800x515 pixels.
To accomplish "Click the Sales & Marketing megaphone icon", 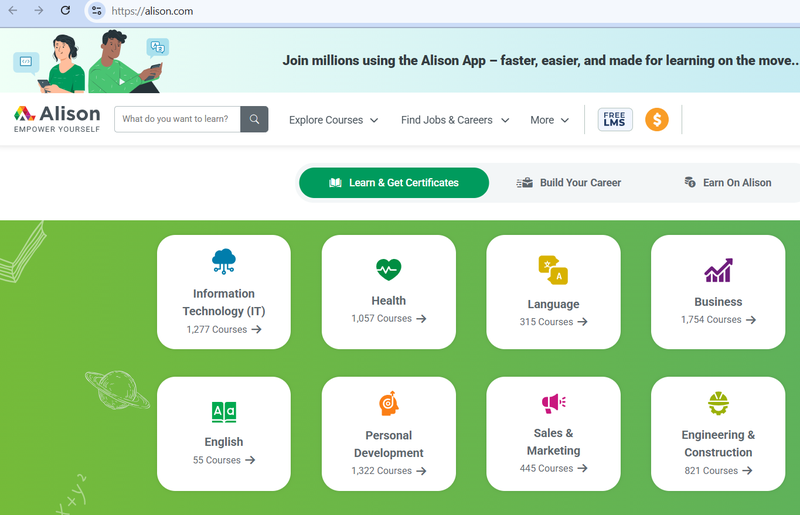I will tap(554, 403).
